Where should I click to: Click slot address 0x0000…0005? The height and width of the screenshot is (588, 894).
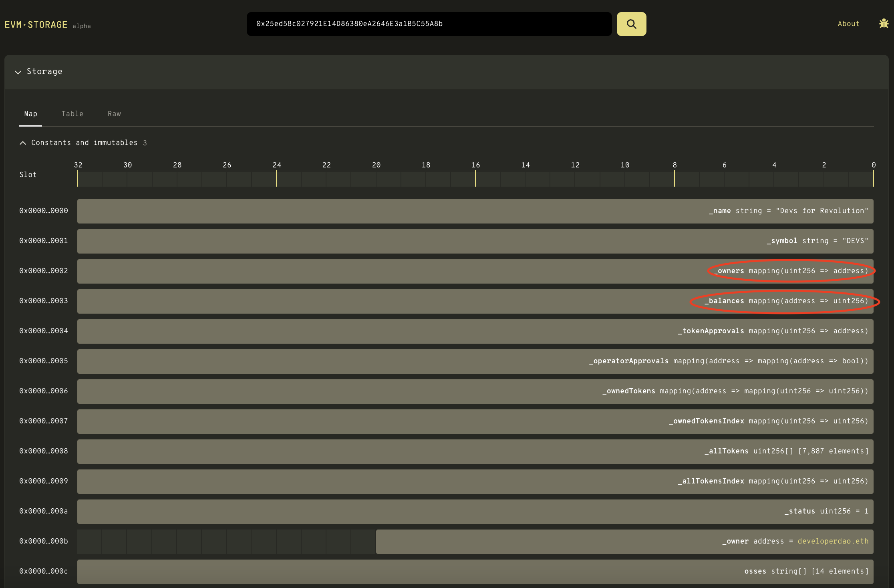click(x=44, y=361)
